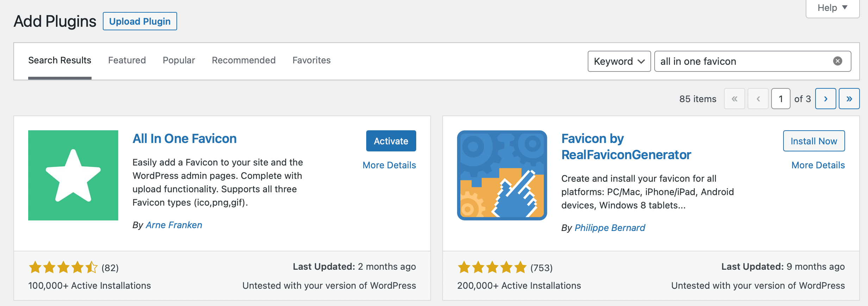
Task: Install Favicon by RealFaviconGenerator now
Action: (x=814, y=141)
